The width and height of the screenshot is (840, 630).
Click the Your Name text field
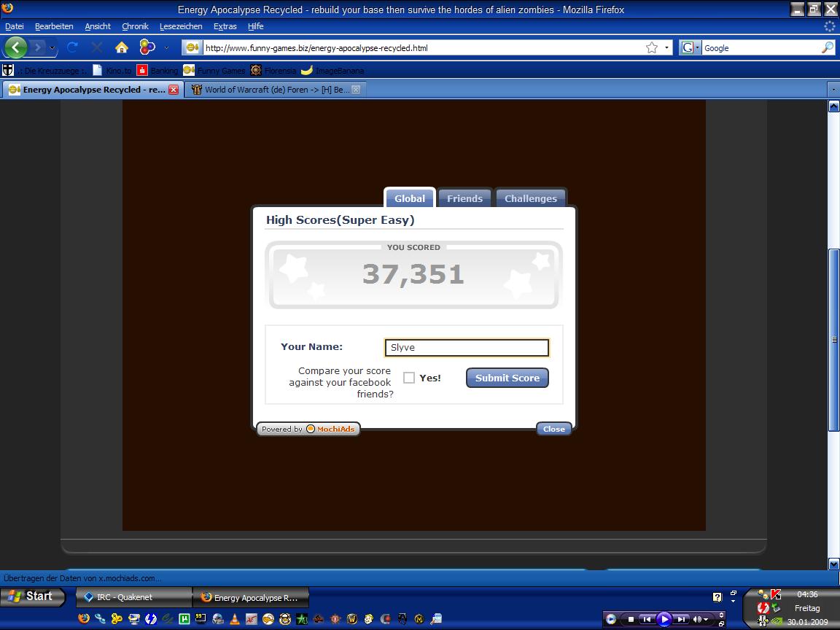[467, 348]
